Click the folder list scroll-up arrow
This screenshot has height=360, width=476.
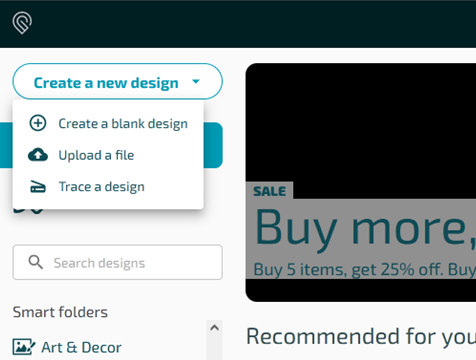click(214, 328)
